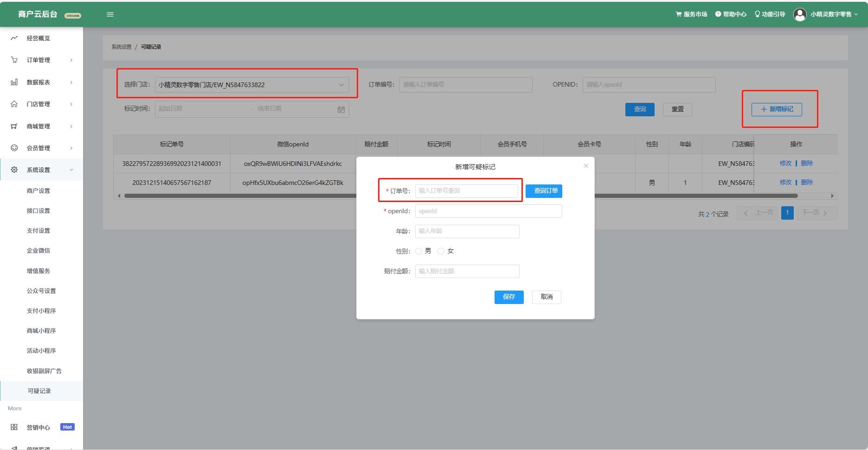Image resolution: width=868 pixels, height=450 pixels.
Task: Open the 服务市场 cart icon link
Action: [x=691, y=14]
